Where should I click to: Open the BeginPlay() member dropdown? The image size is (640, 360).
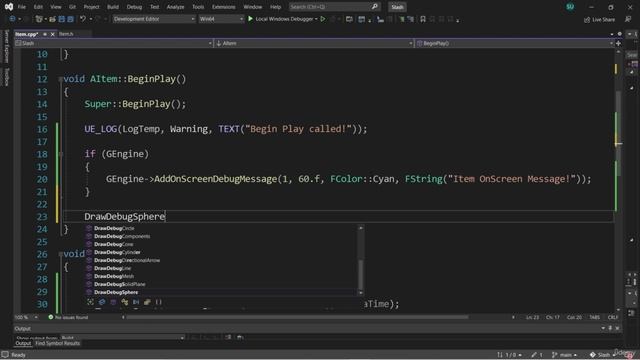pos(514,43)
